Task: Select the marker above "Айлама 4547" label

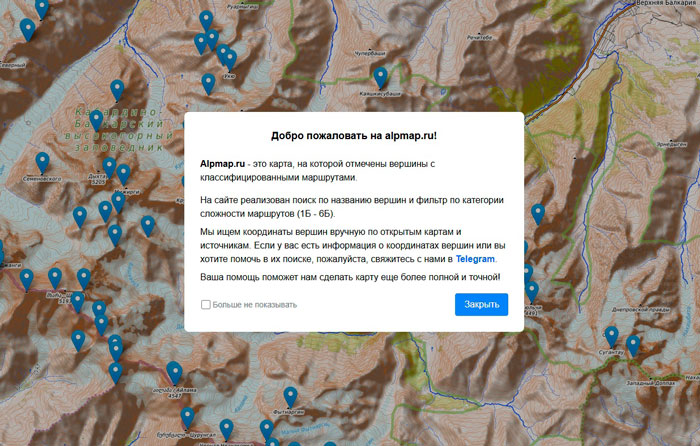Action: [175, 373]
